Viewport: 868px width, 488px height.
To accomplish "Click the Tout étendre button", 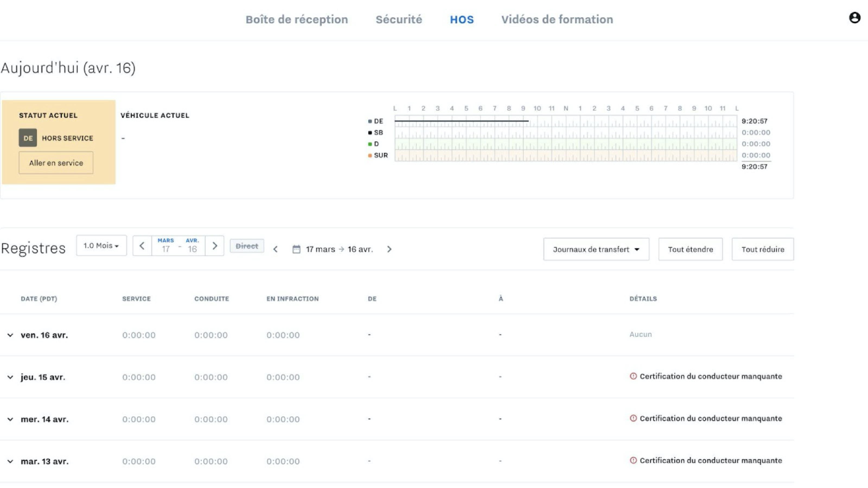I will click(690, 249).
